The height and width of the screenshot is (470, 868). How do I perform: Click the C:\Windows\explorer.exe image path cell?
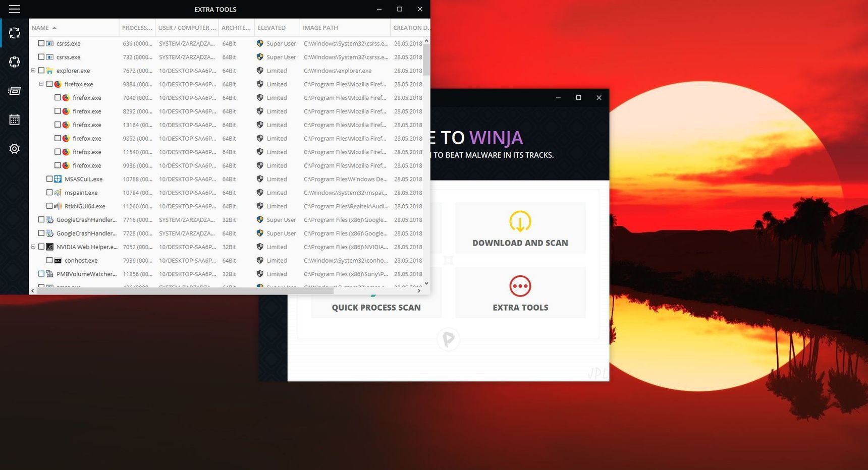coord(338,71)
